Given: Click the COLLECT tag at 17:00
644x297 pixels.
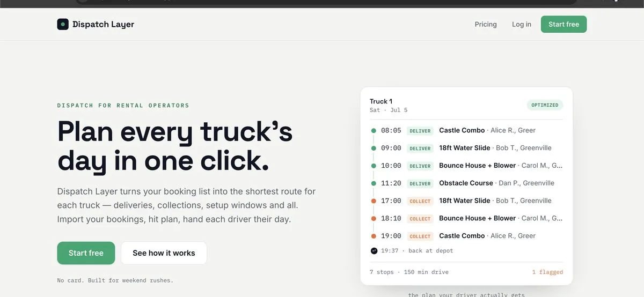Looking at the screenshot, I should point(420,201).
